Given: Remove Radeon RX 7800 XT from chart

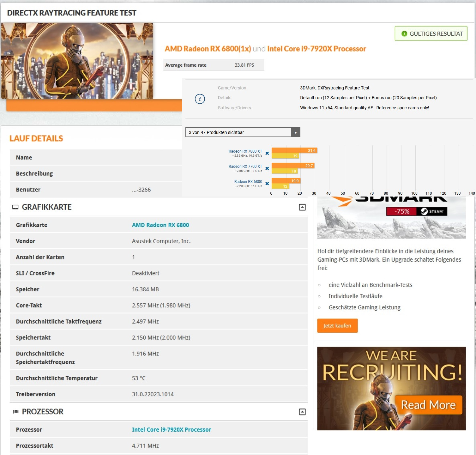Looking at the screenshot, I should [267, 153].
